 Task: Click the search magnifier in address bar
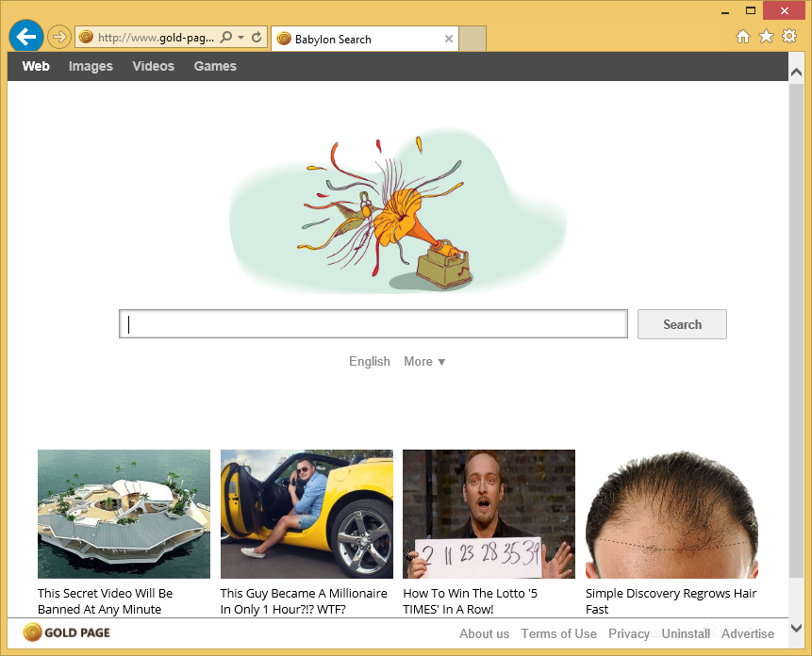point(225,38)
